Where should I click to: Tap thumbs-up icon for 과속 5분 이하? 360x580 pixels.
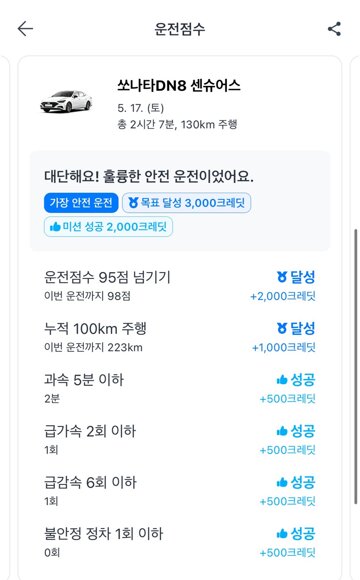pos(282,380)
